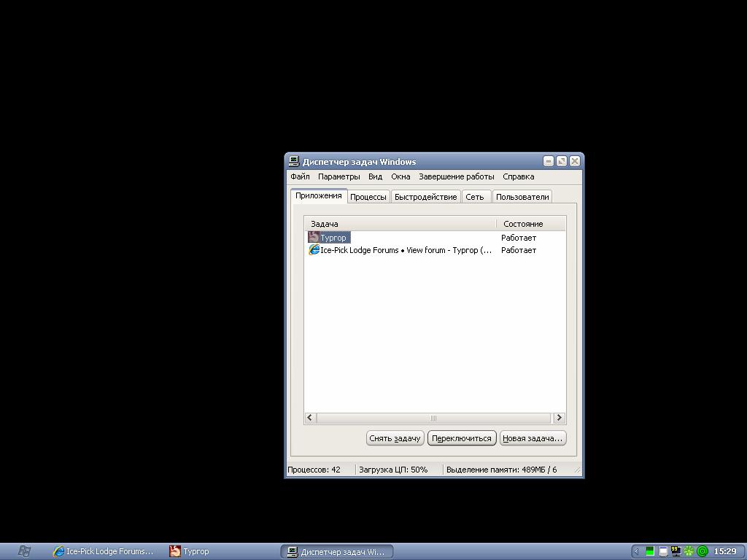This screenshot has width=747, height=560.
Task: Click the Тургор task icon in the list
Action: pos(314,237)
